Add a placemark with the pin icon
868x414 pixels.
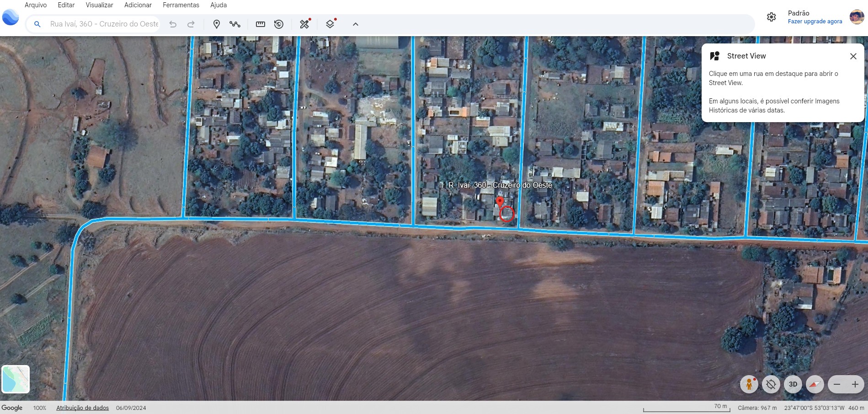coord(217,24)
